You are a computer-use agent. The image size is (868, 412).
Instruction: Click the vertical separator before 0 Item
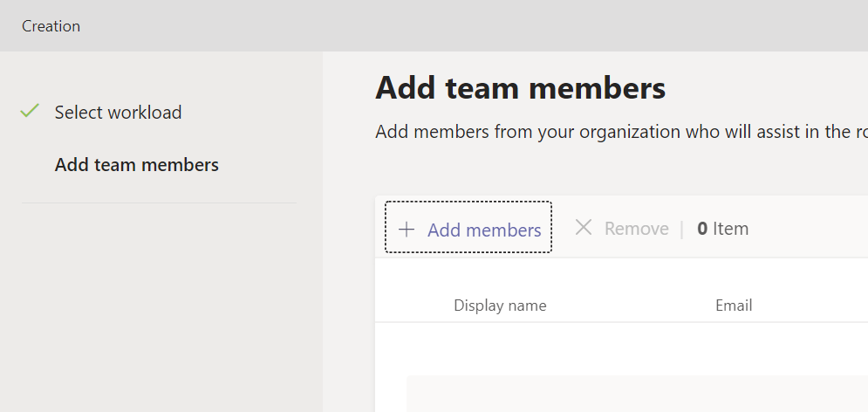pyautogui.click(x=682, y=230)
